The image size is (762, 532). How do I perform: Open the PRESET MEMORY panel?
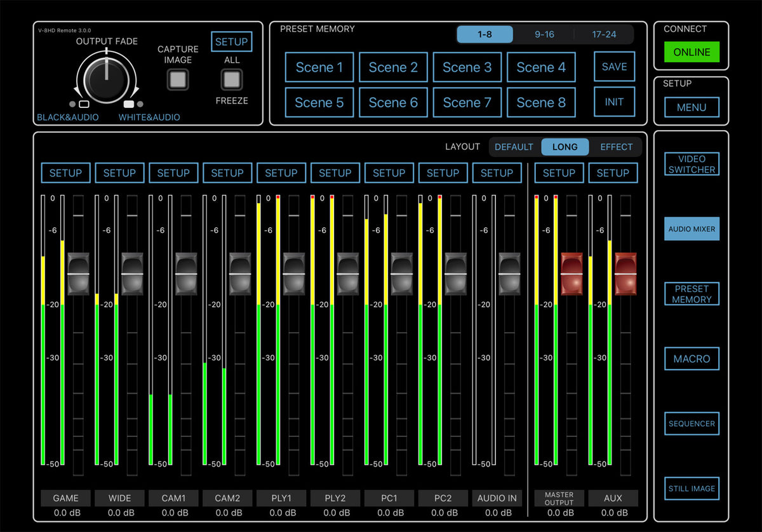692,294
